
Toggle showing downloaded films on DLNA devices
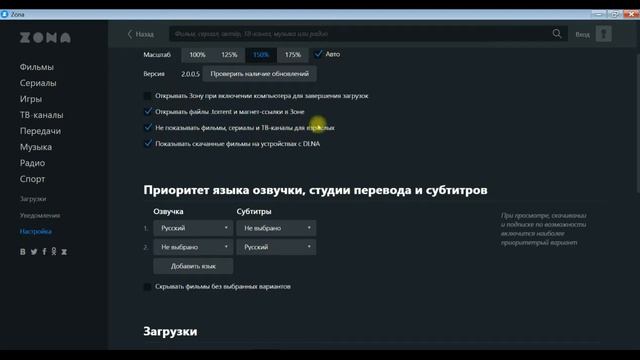(148, 143)
